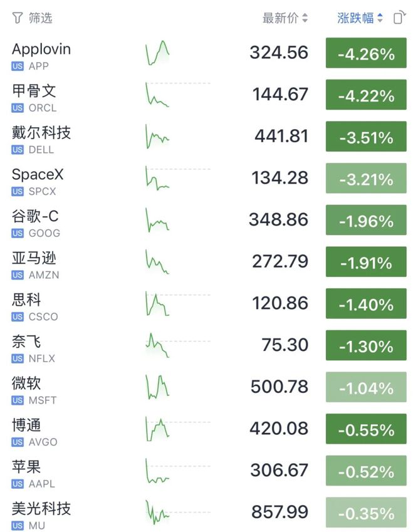Click the 筛选 filter label
Screen dimensions: 418x532
[x=40, y=18]
